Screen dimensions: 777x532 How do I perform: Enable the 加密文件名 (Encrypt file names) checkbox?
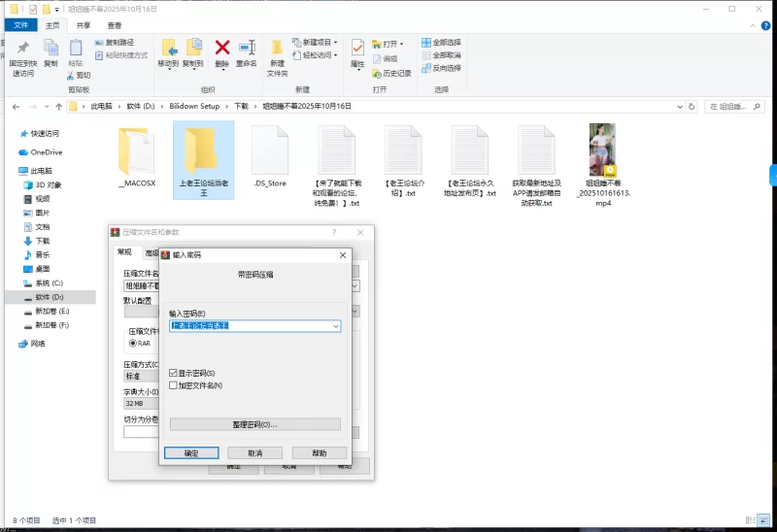(x=173, y=385)
